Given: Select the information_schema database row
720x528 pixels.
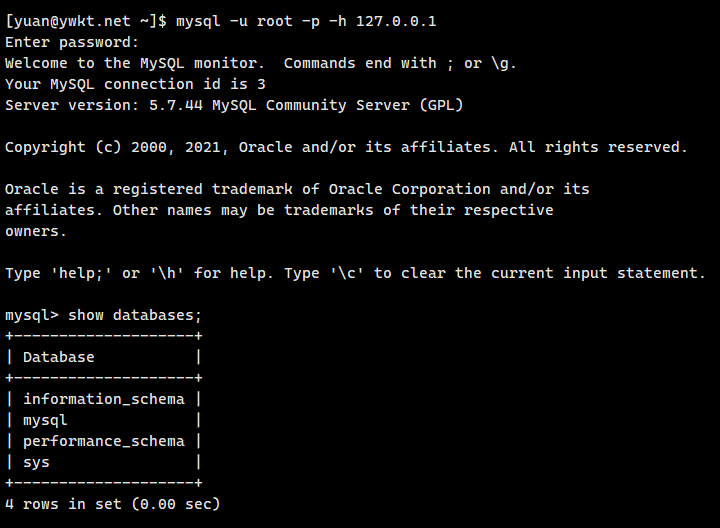Looking at the screenshot, I should click(x=104, y=399).
